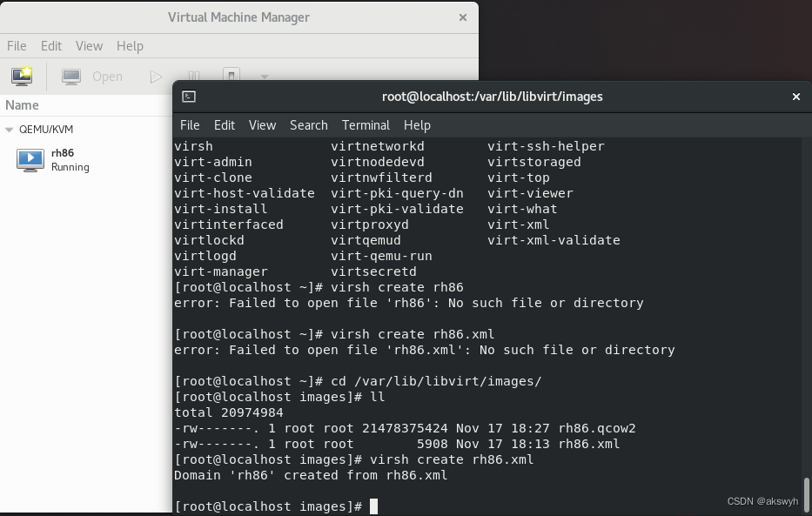Close the terminal window
The image size is (812, 516).
pyautogui.click(x=796, y=97)
